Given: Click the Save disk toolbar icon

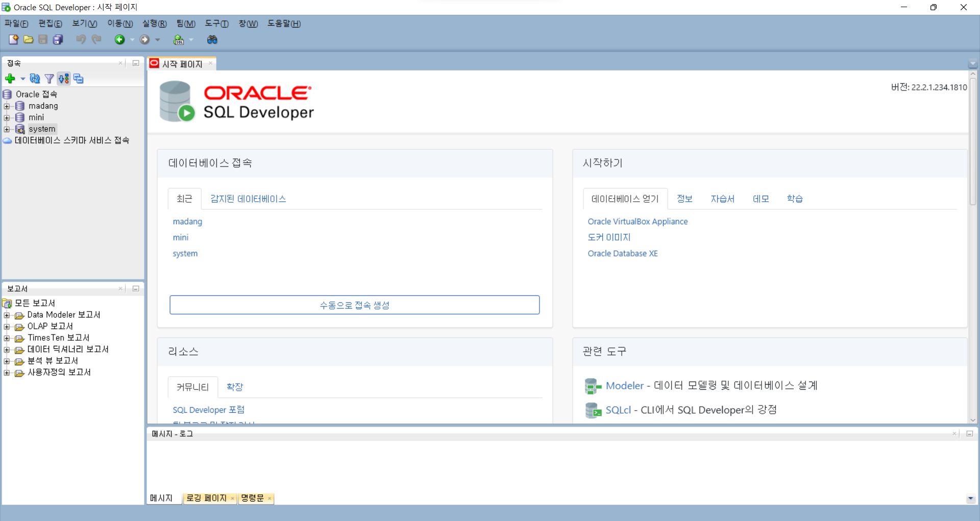Looking at the screenshot, I should (43, 39).
